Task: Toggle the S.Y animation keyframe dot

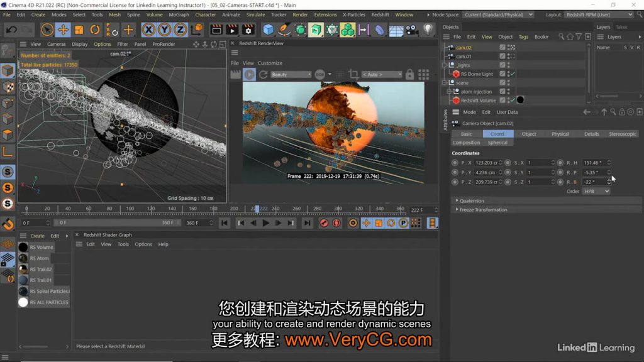Action: [508, 172]
